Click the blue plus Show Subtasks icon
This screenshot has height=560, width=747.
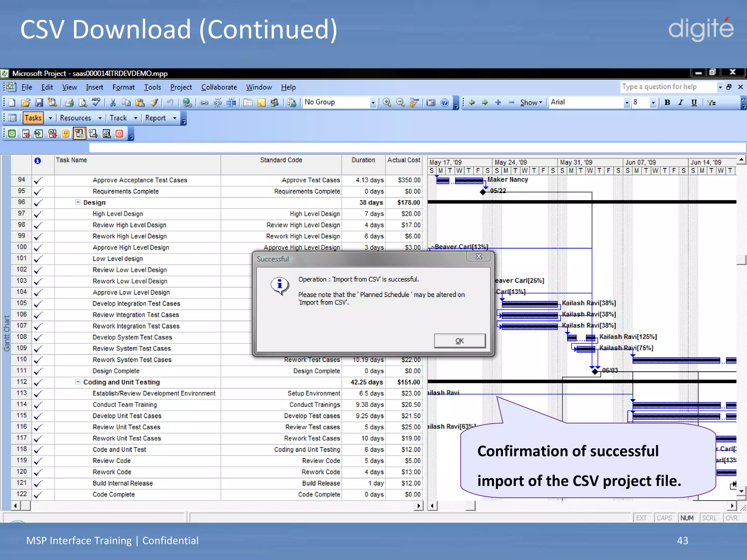(x=498, y=102)
